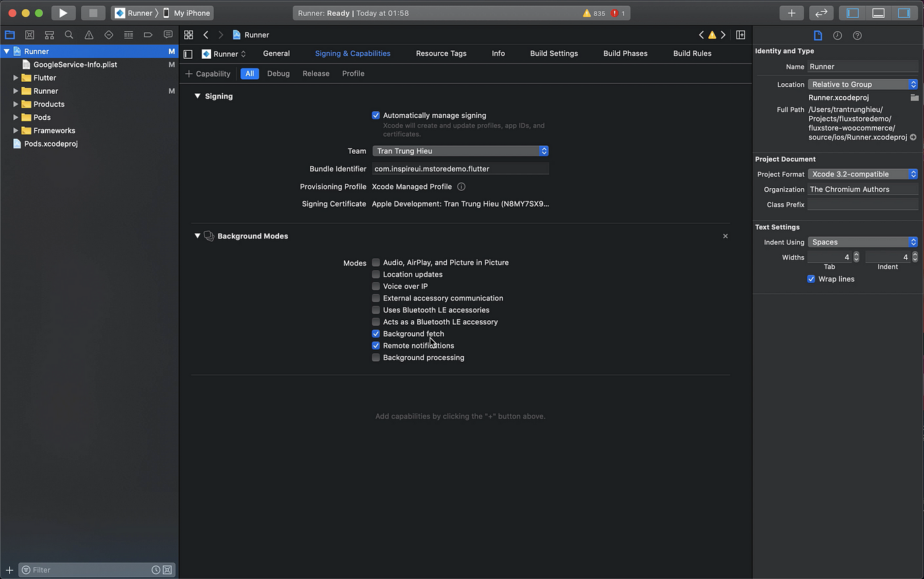The height and width of the screenshot is (579, 924).
Task: Enable External accessory communication
Action: (376, 298)
